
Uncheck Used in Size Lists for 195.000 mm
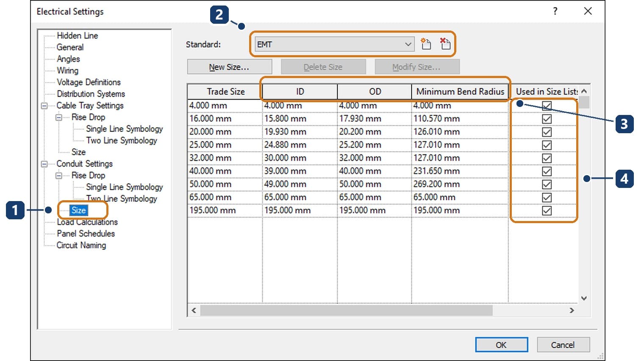tap(547, 211)
